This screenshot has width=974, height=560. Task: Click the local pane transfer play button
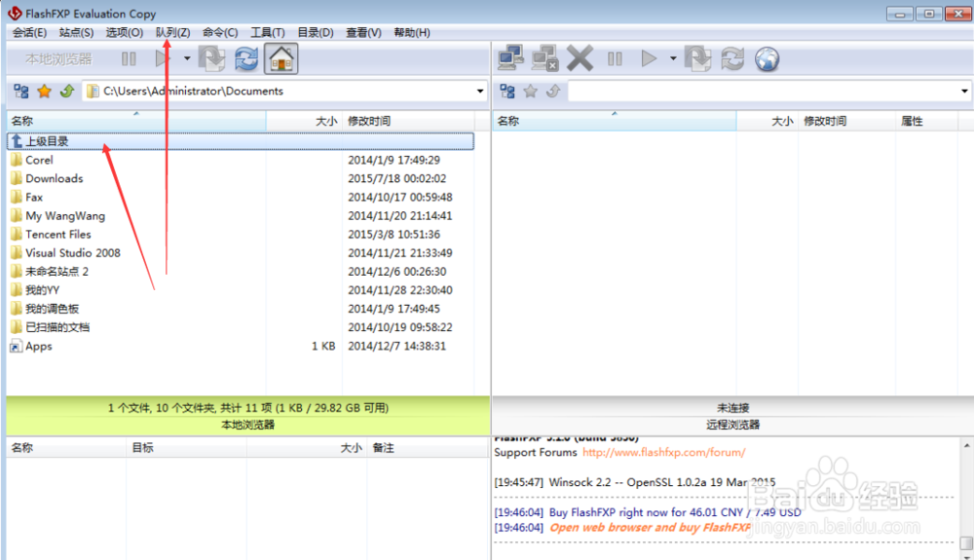tap(162, 59)
